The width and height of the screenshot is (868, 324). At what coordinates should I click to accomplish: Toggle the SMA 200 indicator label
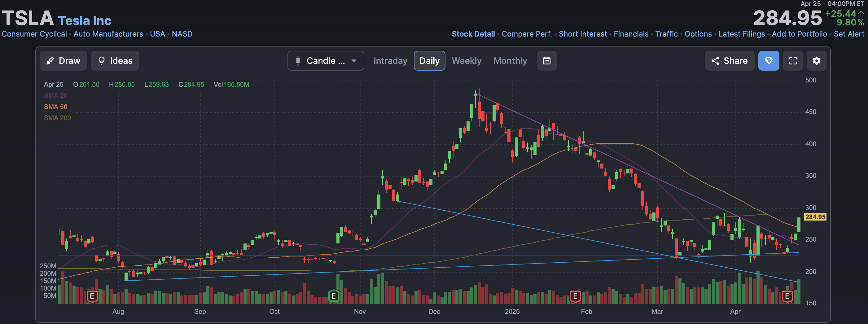(x=57, y=118)
